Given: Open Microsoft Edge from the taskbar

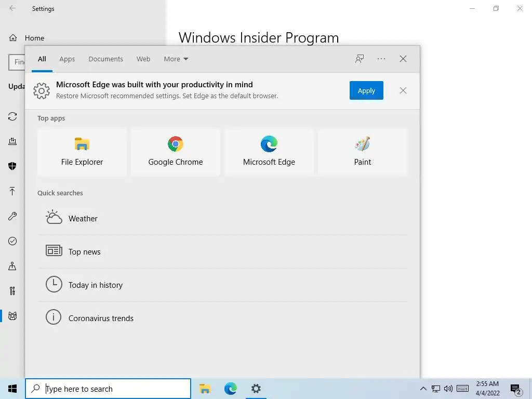Looking at the screenshot, I should [230, 389].
